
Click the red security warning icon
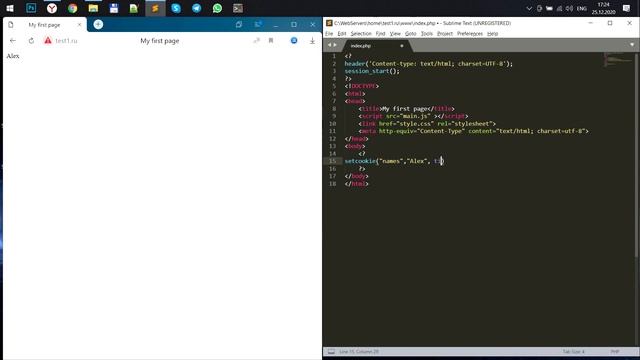[x=48, y=40]
